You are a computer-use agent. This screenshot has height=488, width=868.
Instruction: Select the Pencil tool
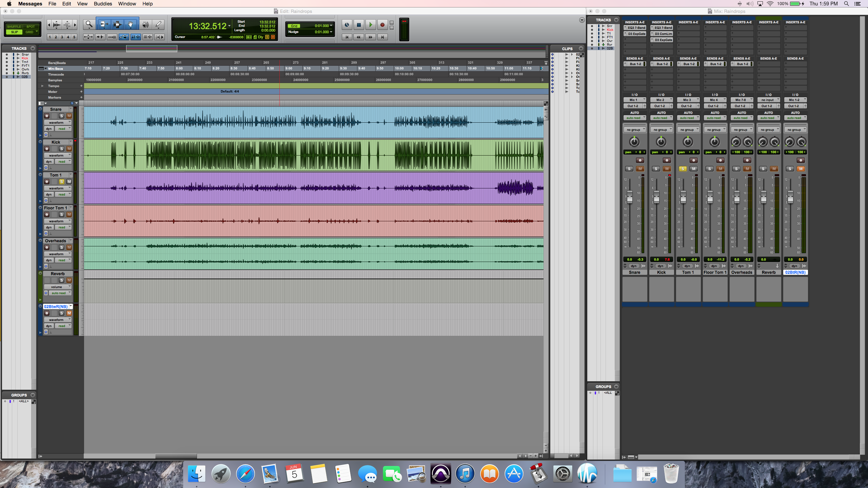tap(158, 24)
